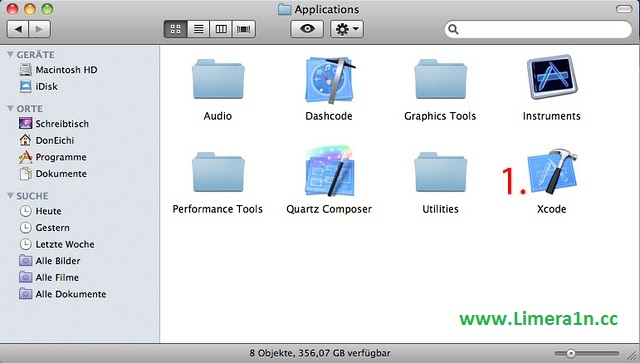This screenshot has height=363, width=640.
Task: Select the Utilities label
Action: tap(440, 209)
